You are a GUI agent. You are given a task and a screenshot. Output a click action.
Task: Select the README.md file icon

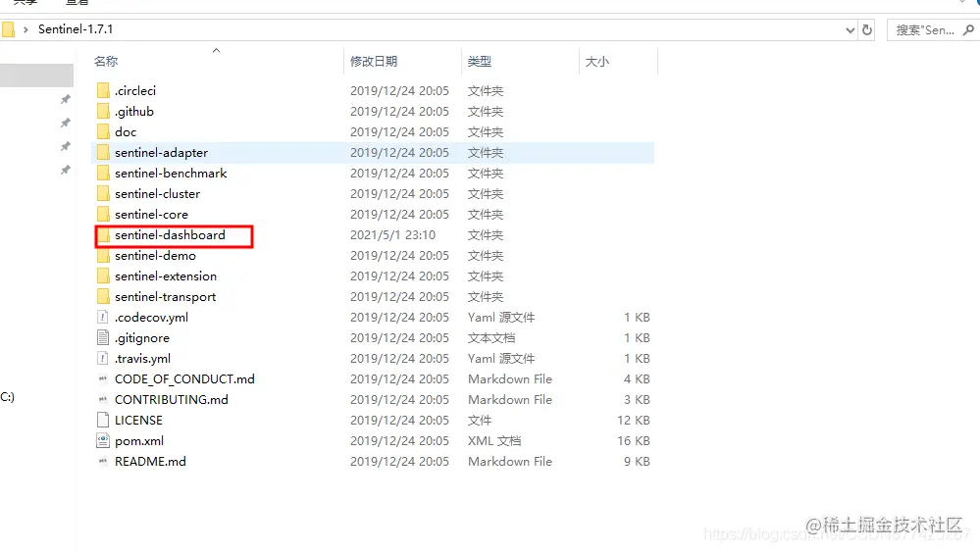tap(103, 462)
